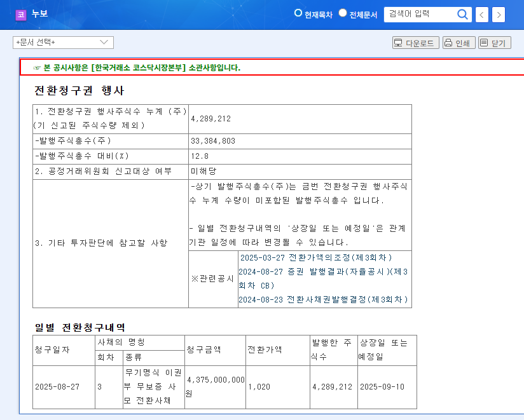Open 2025-03-27 전환가액의조정 related disclosure
The width and height of the screenshot is (524, 420).
tap(316, 258)
